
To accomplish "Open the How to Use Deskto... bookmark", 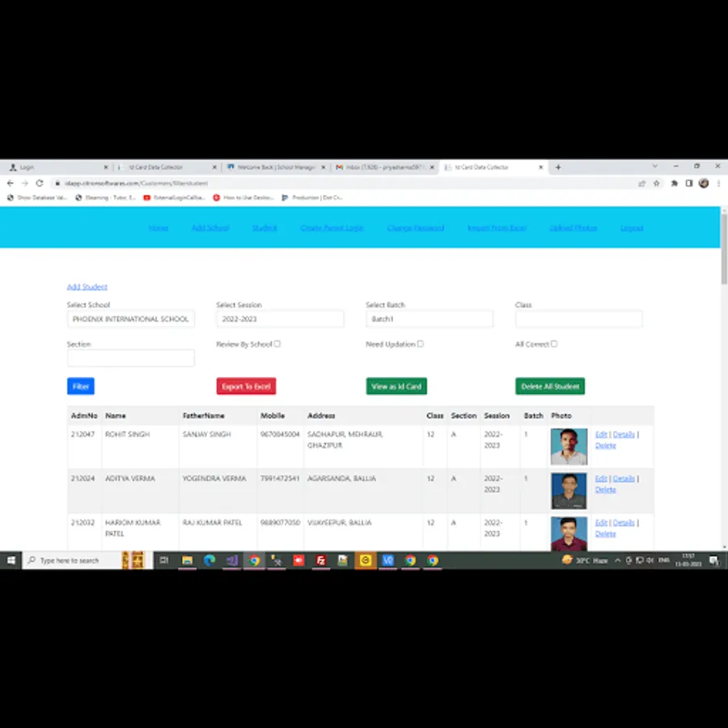I will click(243, 198).
